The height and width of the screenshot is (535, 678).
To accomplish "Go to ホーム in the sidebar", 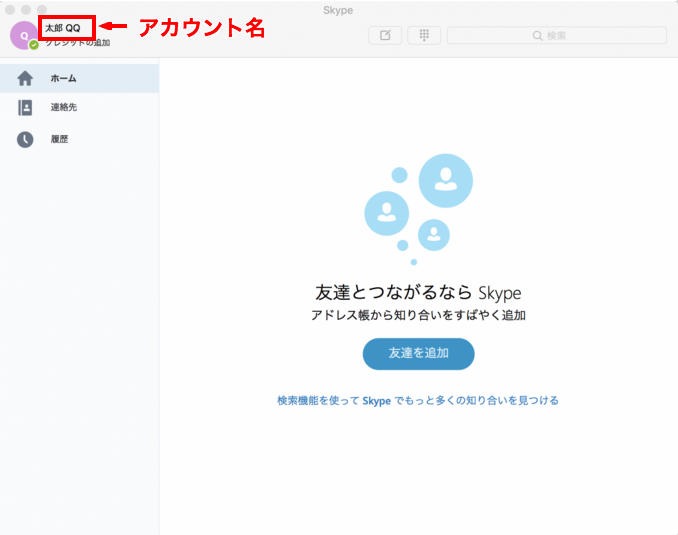I will tap(80, 78).
